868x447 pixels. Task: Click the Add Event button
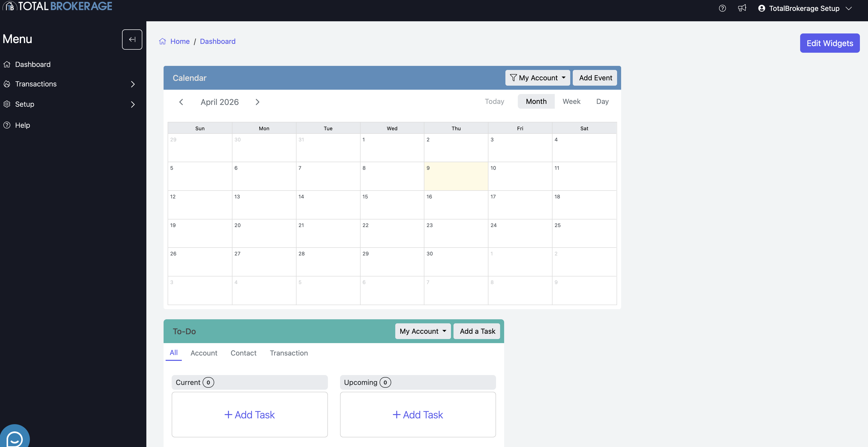(595, 78)
